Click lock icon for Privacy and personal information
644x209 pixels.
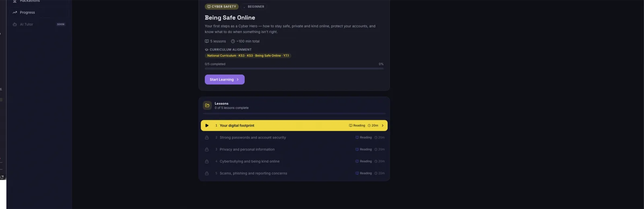point(207,150)
